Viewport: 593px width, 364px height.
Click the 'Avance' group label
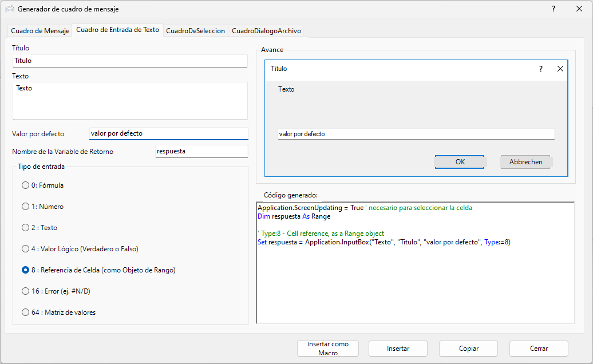272,50
